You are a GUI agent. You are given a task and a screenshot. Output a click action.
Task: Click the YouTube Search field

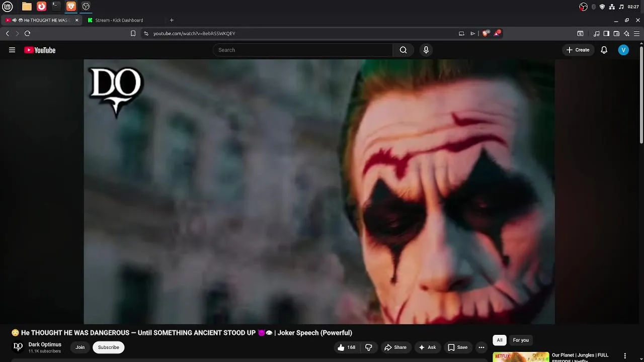click(x=303, y=50)
